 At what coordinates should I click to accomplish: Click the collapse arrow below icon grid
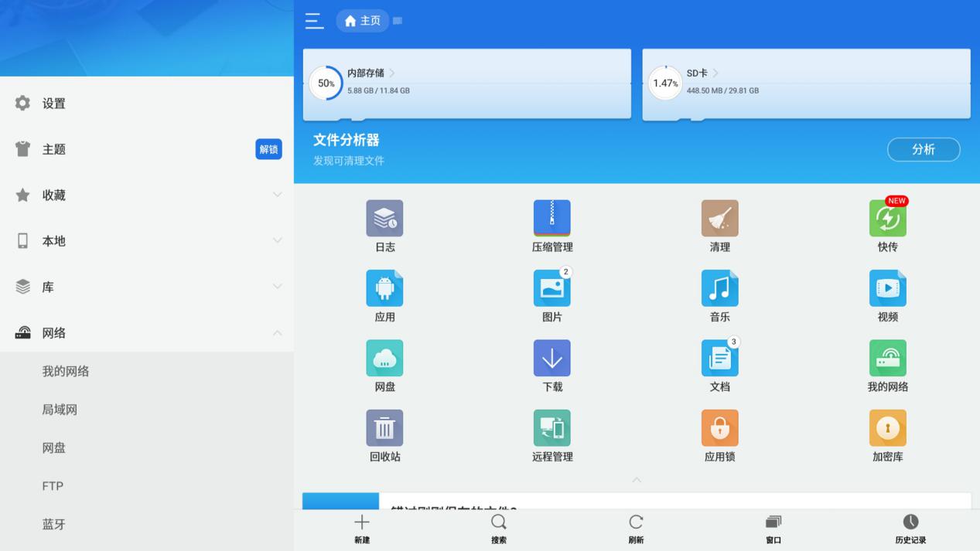pyautogui.click(x=637, y=480)
